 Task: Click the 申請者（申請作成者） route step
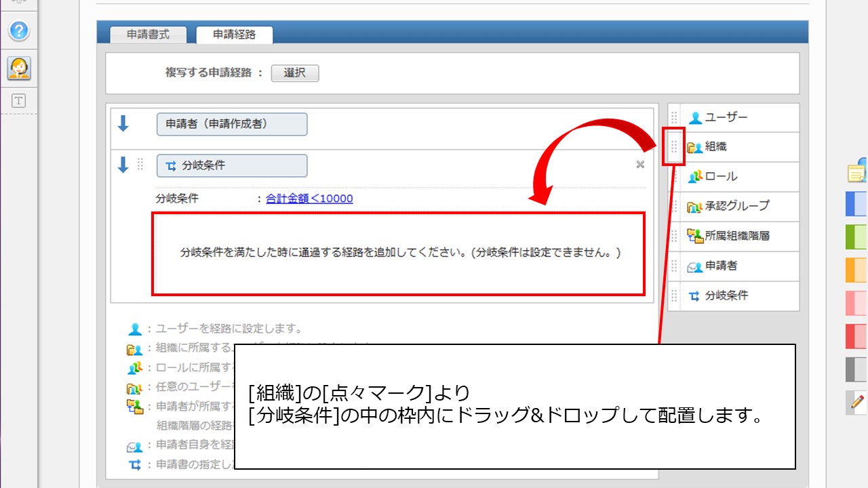232,125
